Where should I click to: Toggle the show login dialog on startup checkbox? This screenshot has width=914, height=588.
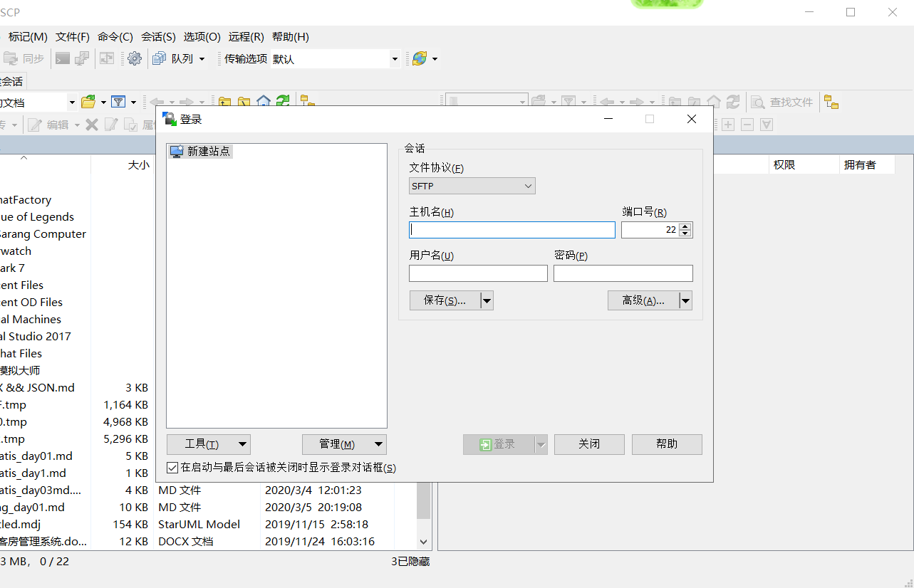point(172,468)
